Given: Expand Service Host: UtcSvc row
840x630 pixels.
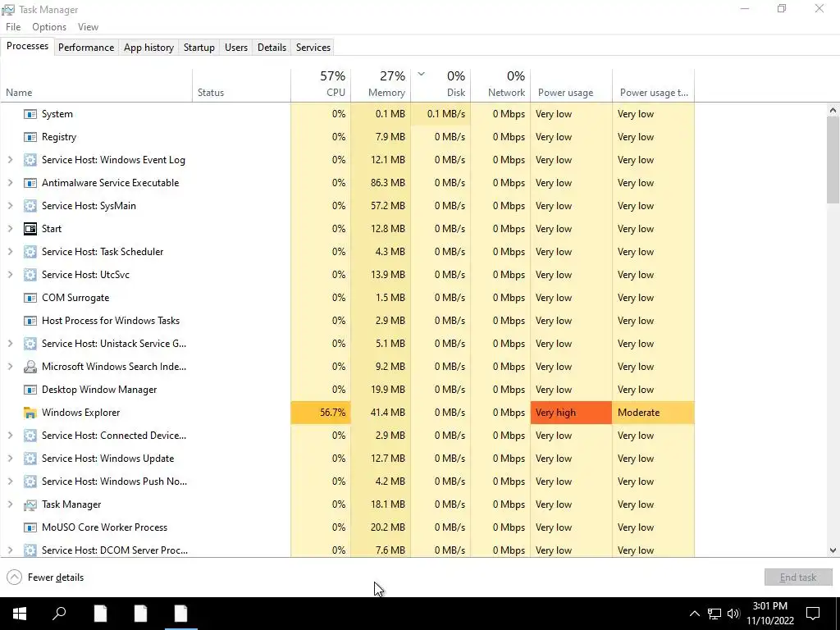Looking at the screenshot, I should pos(10,274).
